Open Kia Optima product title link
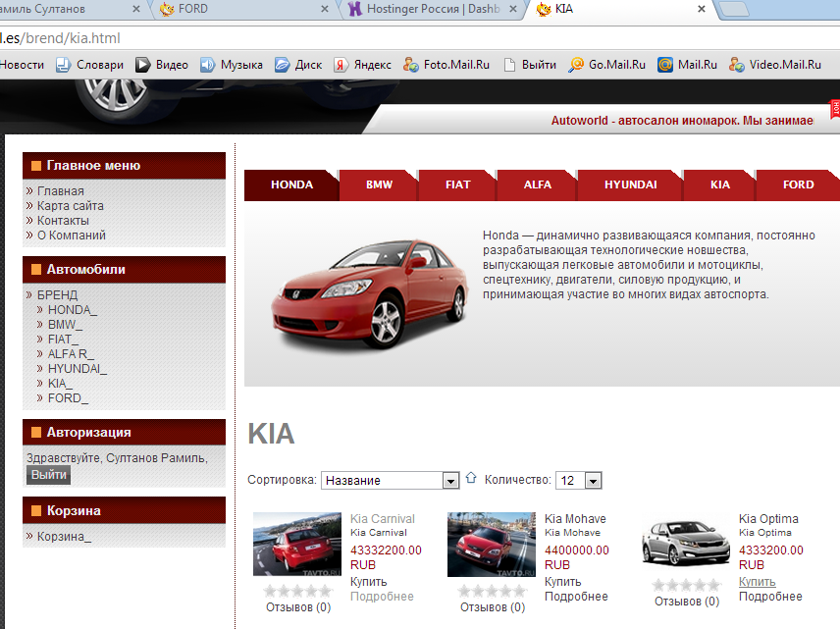Image resolution: width=840 pixels, height=629 pixels. 768,519
